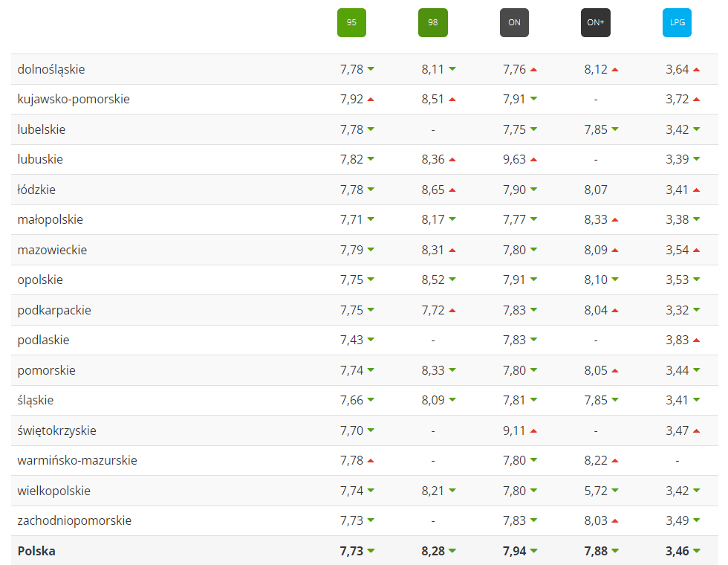Click the bold 7,73 Polska average price

[351, 551]
